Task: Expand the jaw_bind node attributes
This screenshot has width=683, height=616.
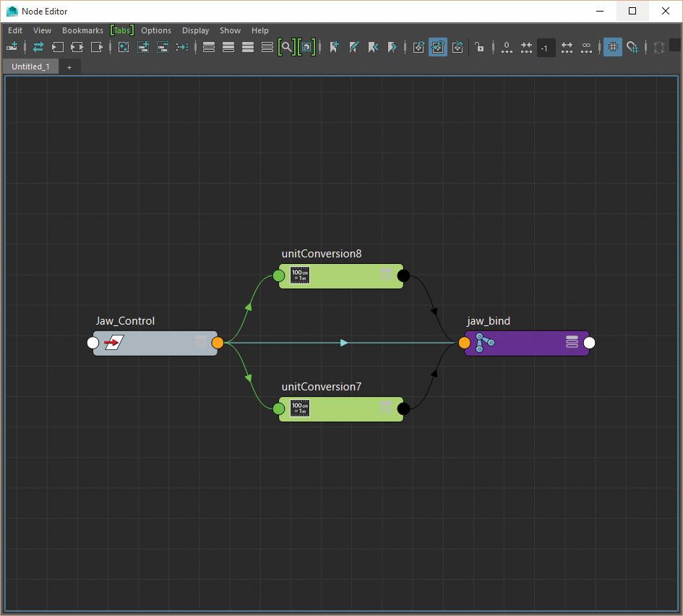Action: click(x=572, y=343)
